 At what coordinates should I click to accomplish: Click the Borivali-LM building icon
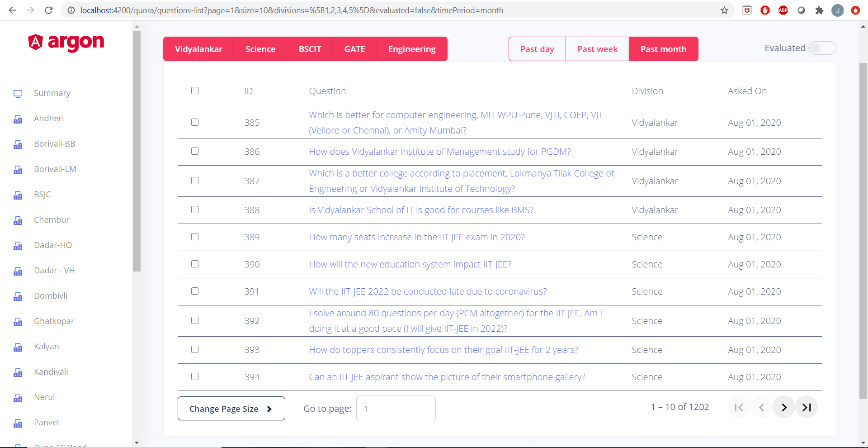tap(18, 169)
